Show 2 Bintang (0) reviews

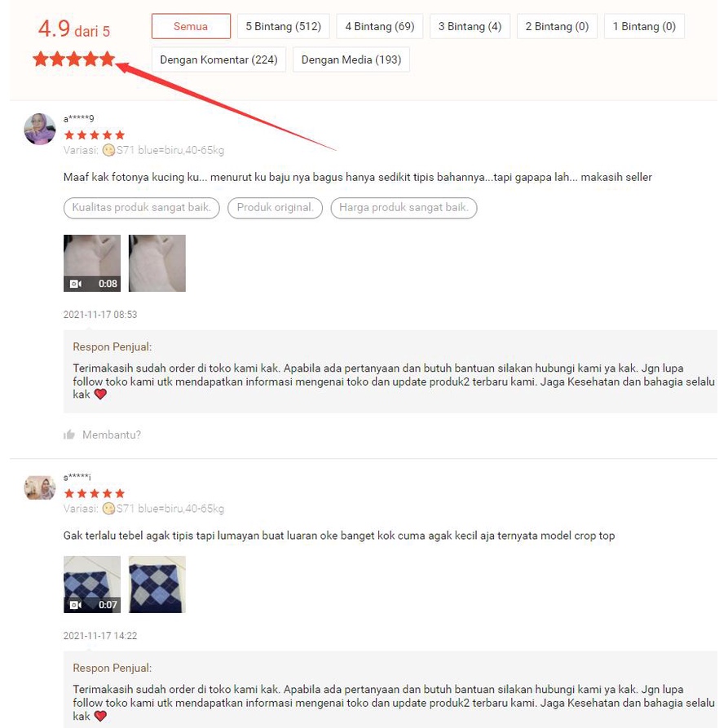557,26
